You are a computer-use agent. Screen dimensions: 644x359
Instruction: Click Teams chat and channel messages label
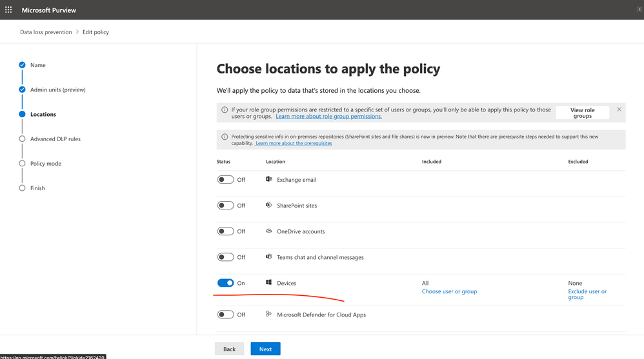click(x=320, y=257)
